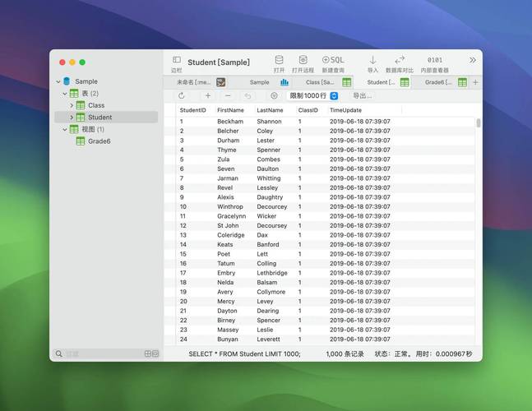Screen dimensions: 532x411
Task: Open the internal viewer (内部查看器) icon
Action: pyautogui.click(x=435, y=60)
